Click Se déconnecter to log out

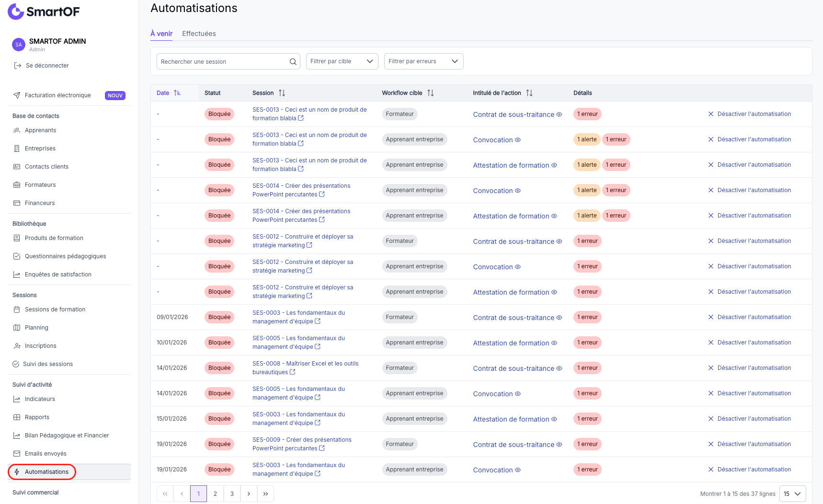click(42, 66)
